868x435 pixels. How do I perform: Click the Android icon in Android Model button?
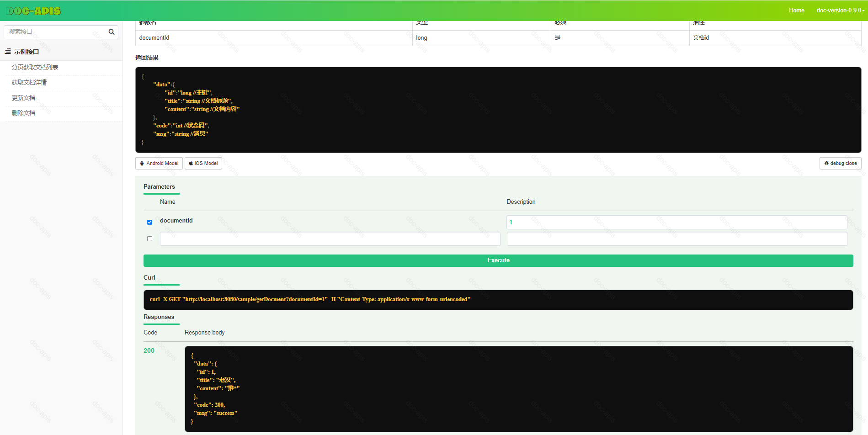tap(142, 164)
